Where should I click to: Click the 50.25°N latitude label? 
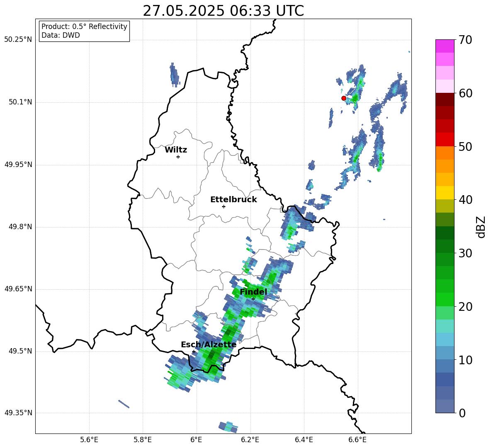click(x=18, y=40)
